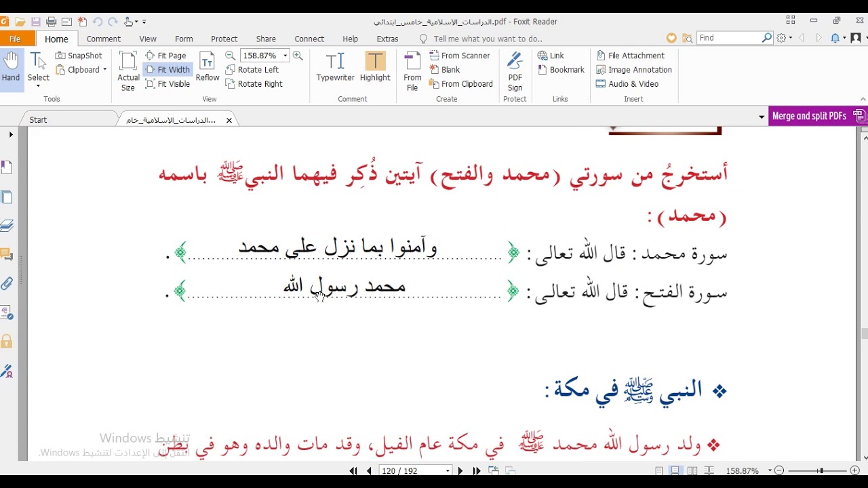Click the zoom out magnifier in ribbon

(231, 56)
